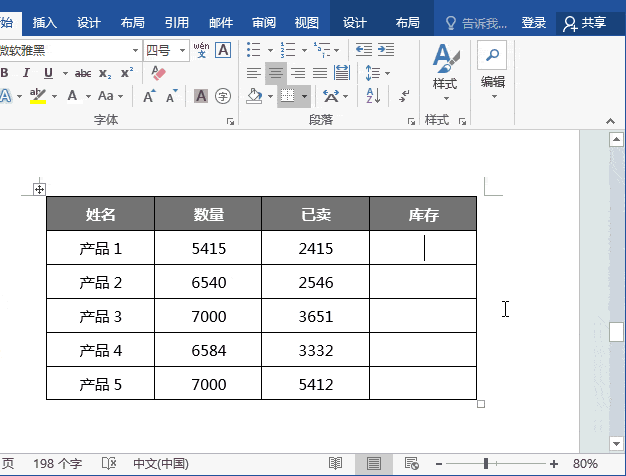Apply subscript formatting
The image size is (626, 476).
(x=106, y=73)
